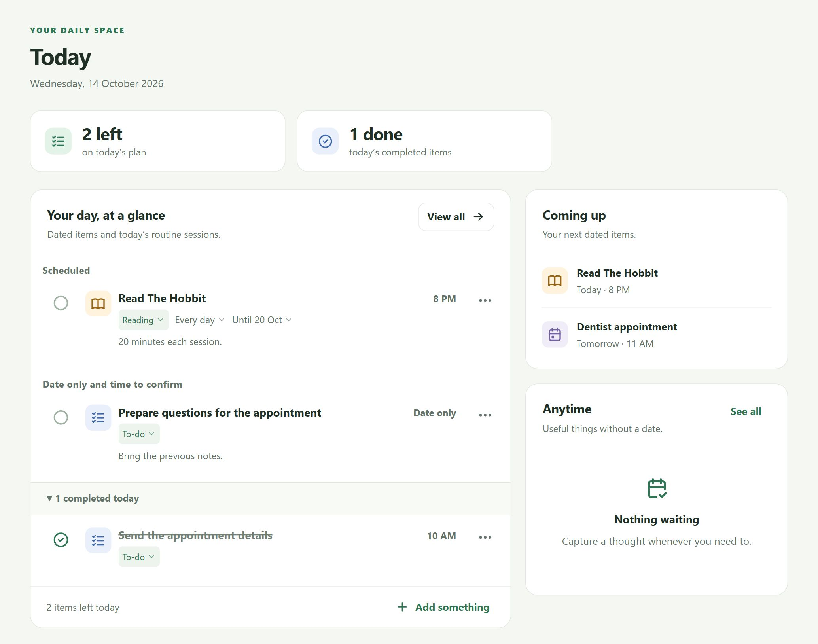Click Add something
This screenshot has width=818, height=644.
pos(443,607)
